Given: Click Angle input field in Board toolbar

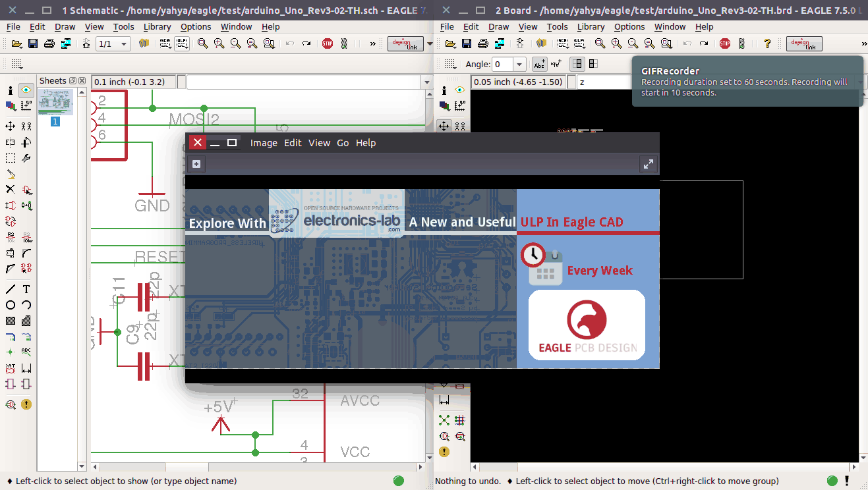Looking at the screenshot, I should pyautogui.click(x=503, y=64).
